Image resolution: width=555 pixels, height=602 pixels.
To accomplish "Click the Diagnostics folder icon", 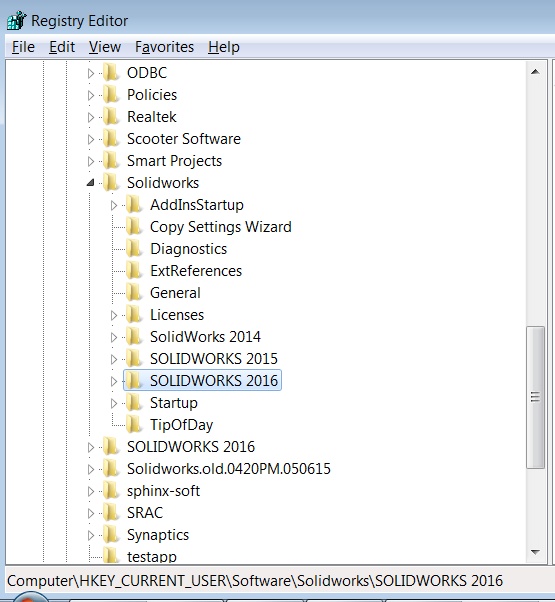I will pyautogui.click(x=134, y=248).
